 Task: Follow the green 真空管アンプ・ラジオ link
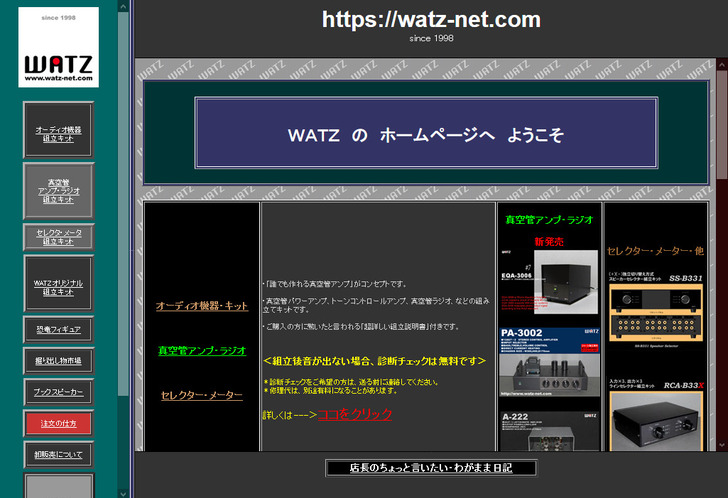(x=201, y=351)
